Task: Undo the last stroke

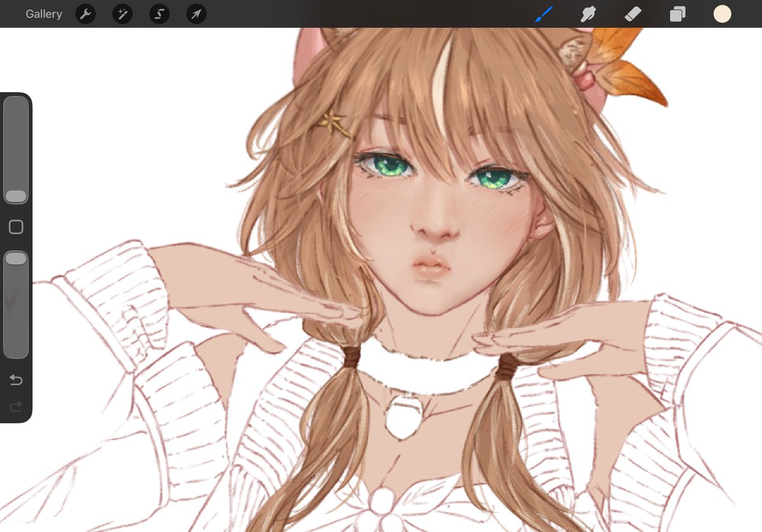Action: pos(16,380)
